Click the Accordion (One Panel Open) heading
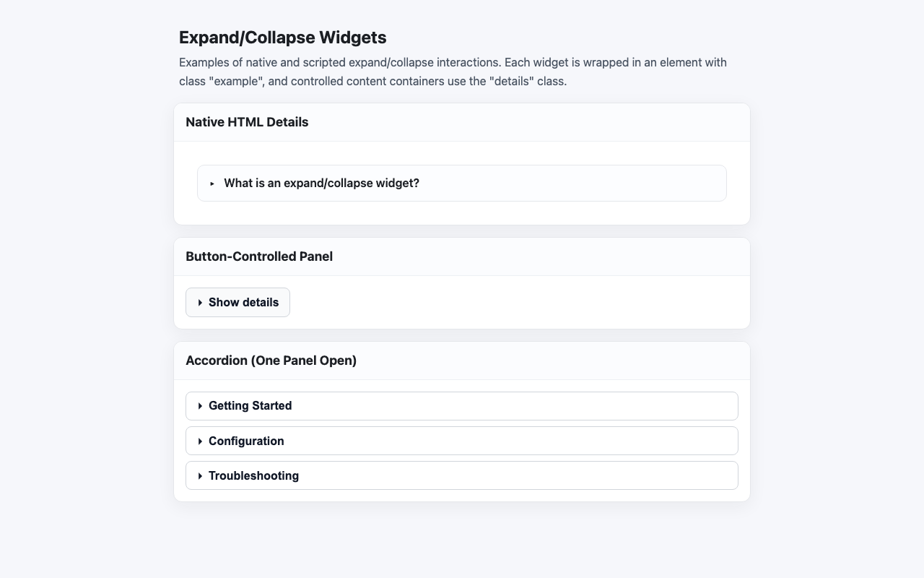Viewport: 924px width, 578px height. [x=271, y=360]
